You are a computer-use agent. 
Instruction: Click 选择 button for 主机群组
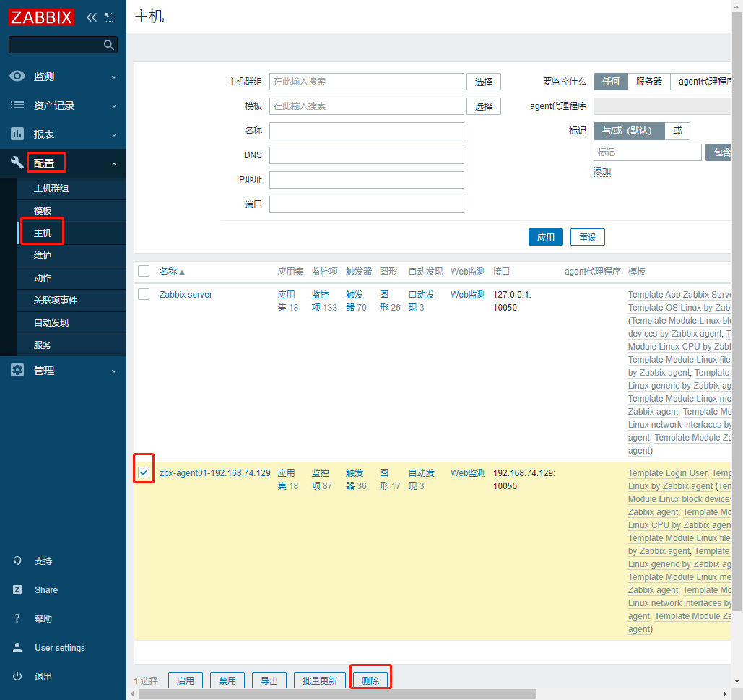pos(483,82)
